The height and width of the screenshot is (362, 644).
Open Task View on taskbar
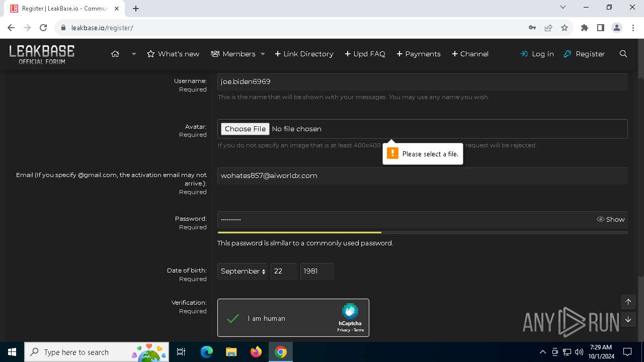point(181,352)
